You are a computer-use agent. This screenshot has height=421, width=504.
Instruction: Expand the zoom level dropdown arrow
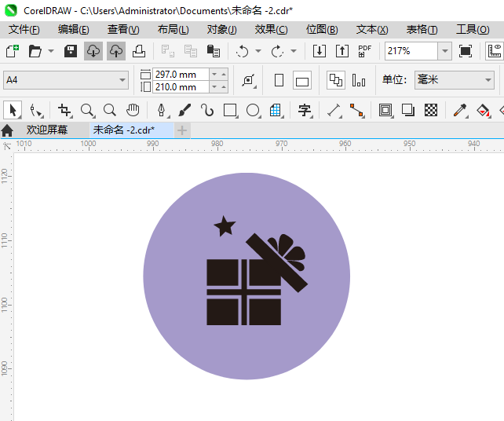(x=445, y=51)
